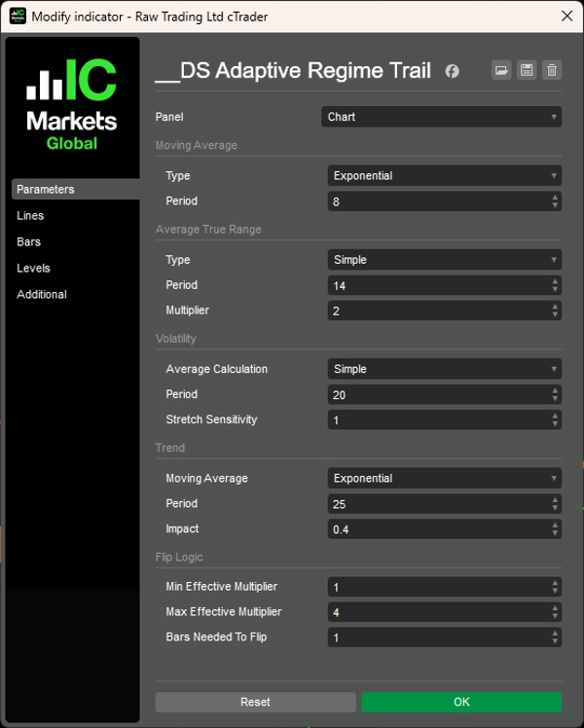Decrease the Volatility Period stepper

point(555,399)
